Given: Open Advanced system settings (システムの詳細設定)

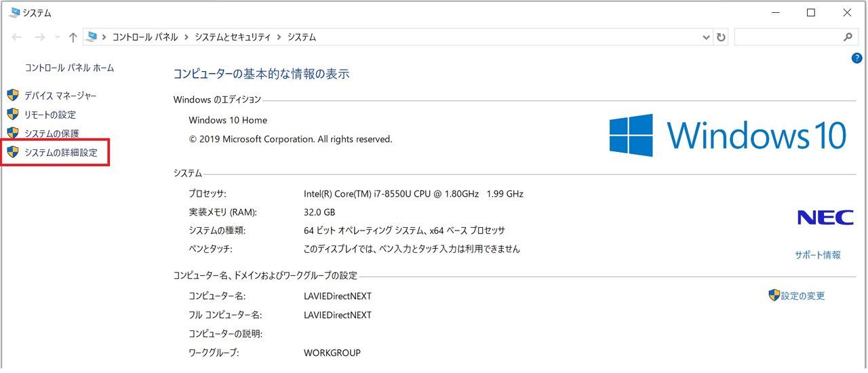Looking at the screenshot, I should [61, 153].
